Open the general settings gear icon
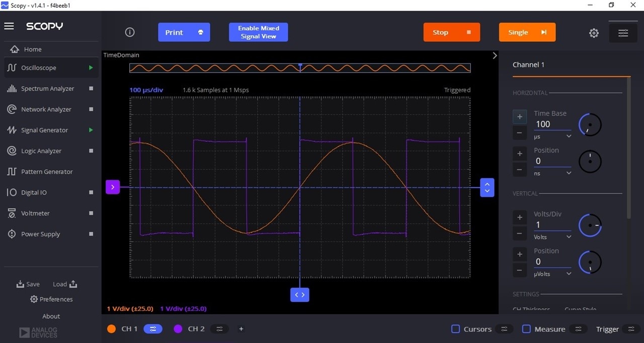 (594, 33)
